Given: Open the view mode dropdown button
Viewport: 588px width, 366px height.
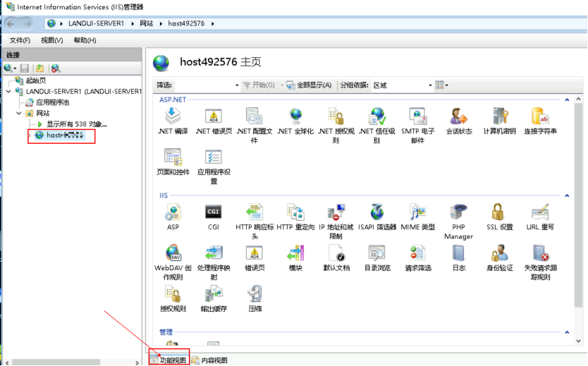Looking at the screenshot, I should (x=442, y=85).
